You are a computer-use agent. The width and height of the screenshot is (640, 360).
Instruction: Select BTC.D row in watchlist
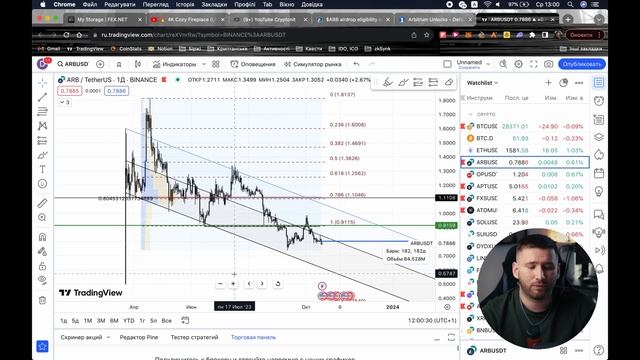[525, 138]
